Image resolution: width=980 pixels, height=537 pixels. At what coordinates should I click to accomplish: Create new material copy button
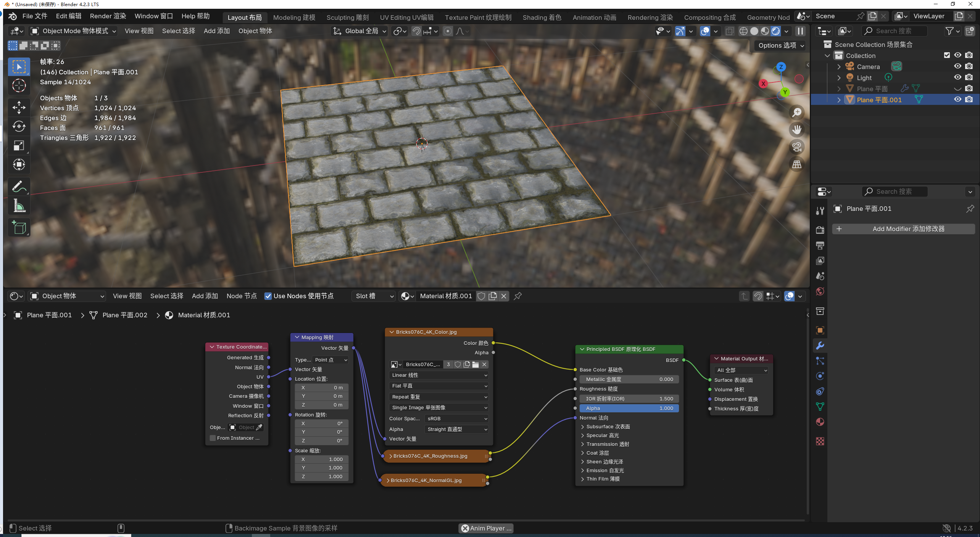[x=493, y=296]
